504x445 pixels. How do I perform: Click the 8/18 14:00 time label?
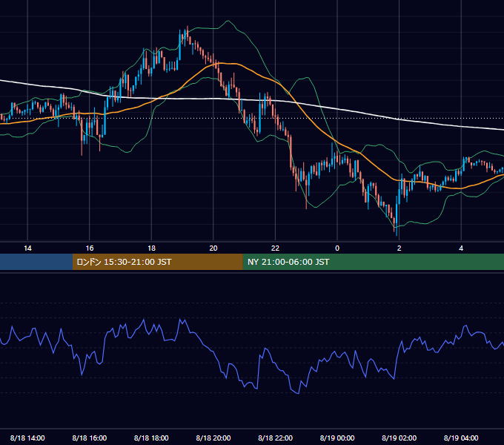[27, 438]
